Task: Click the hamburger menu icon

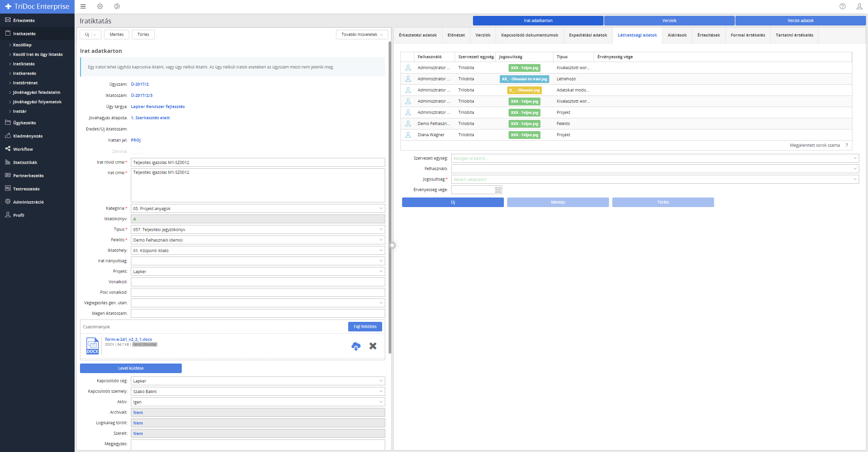Action: click(x=83, y=6)
